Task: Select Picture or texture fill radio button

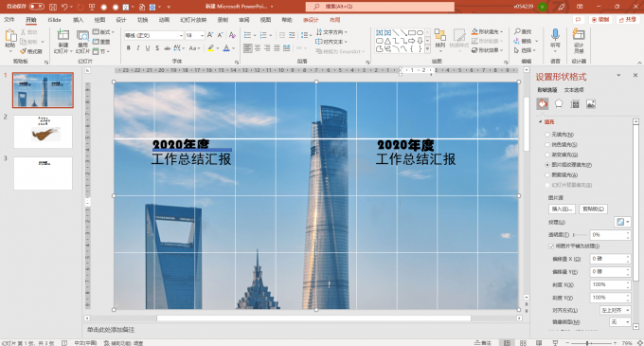Action: click(x=547, y=165)
